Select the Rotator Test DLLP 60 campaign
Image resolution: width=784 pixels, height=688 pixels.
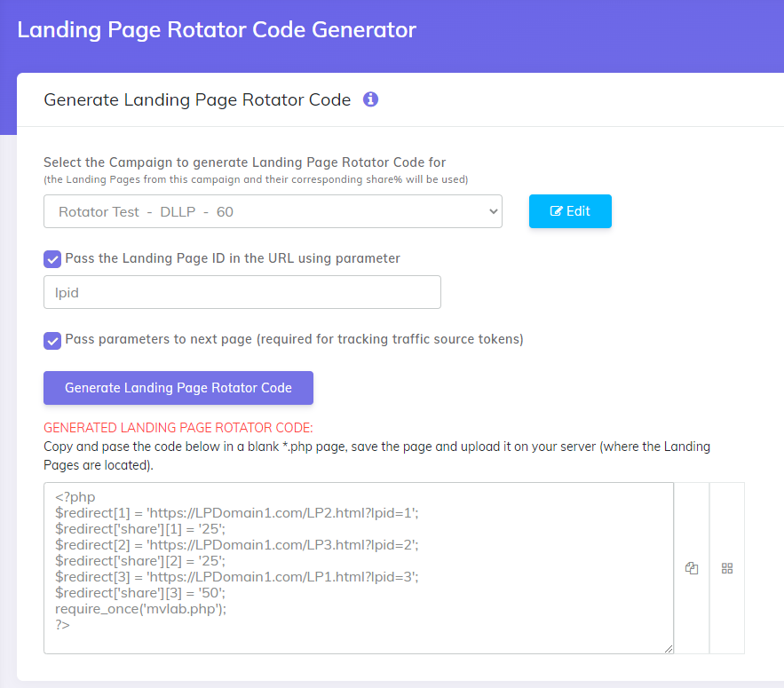coord(142,211)
